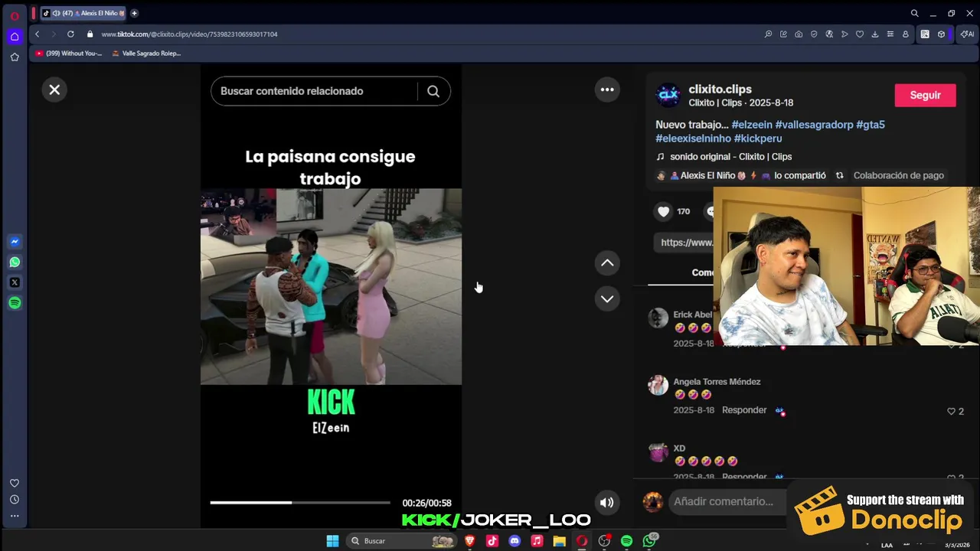Add page to bookmarks with heart icon
This screenshot has width=980, height=551.
click(x=860, y=34)
